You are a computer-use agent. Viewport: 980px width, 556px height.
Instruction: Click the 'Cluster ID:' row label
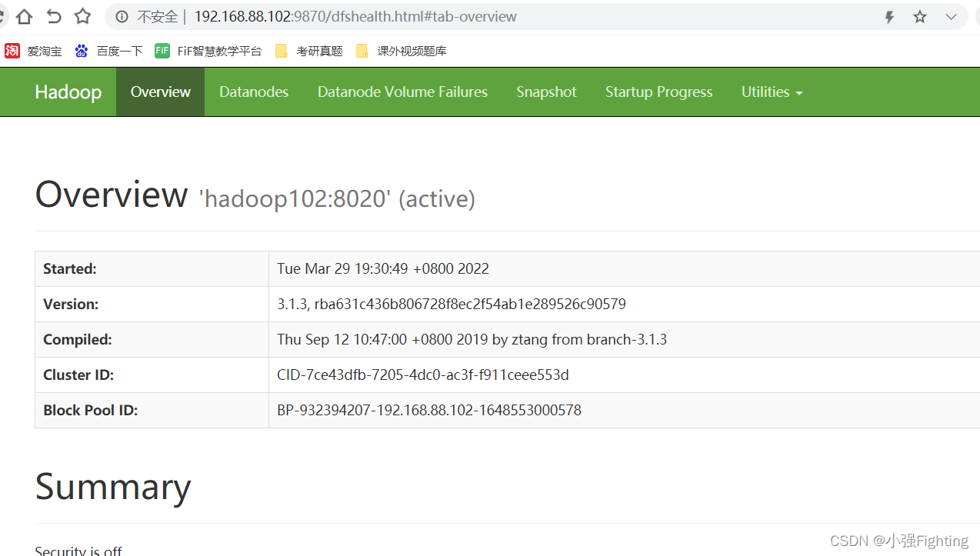coord(78,375)
